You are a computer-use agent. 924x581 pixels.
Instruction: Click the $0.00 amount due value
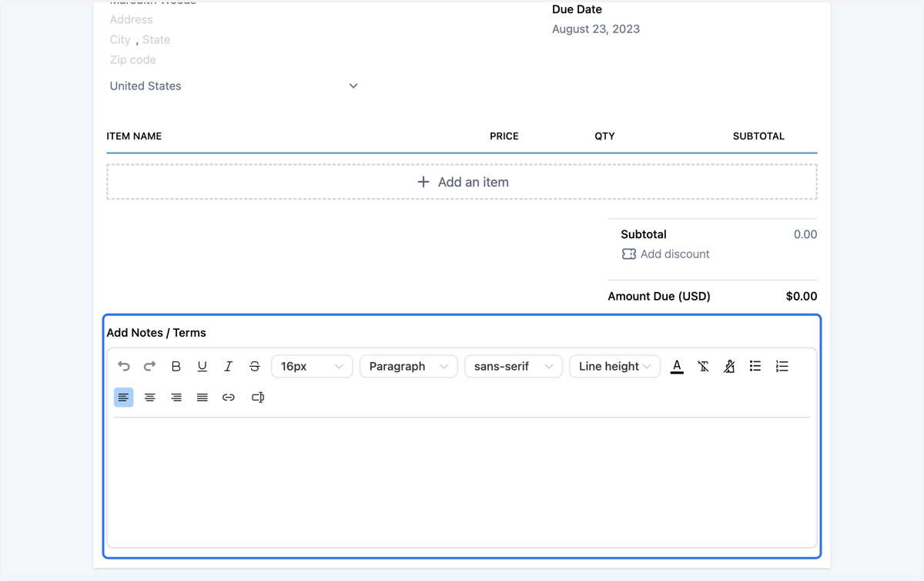click(802, 296)
